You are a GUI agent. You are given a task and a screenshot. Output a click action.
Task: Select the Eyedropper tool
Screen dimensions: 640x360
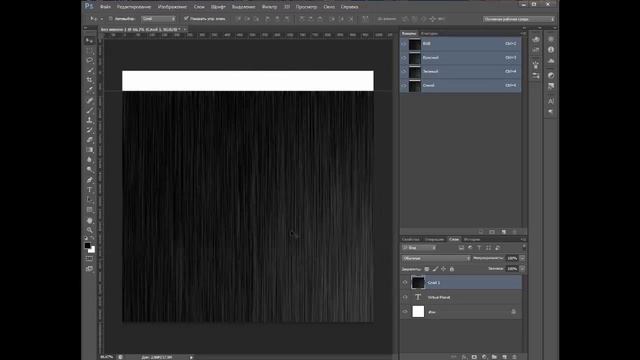[x=89, y=90]
